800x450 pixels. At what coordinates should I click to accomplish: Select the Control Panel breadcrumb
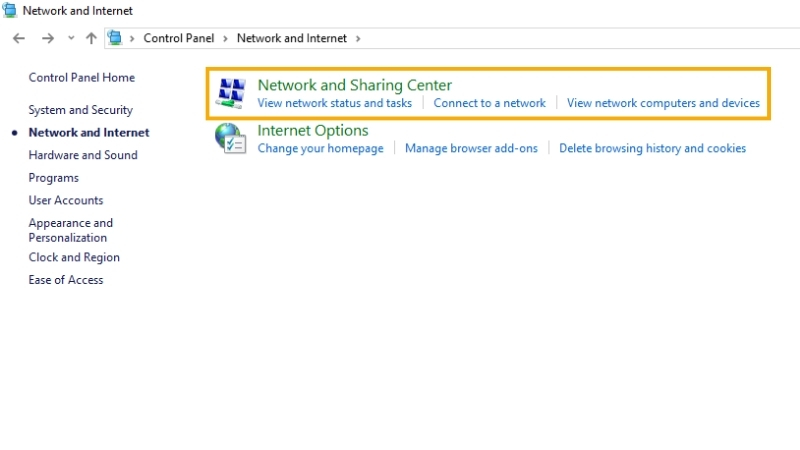tap(179, 38)
